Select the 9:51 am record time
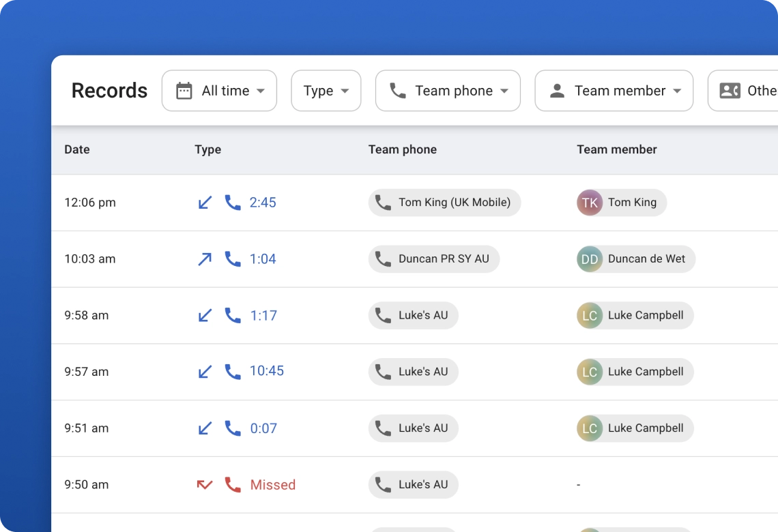 click(87, 428)
